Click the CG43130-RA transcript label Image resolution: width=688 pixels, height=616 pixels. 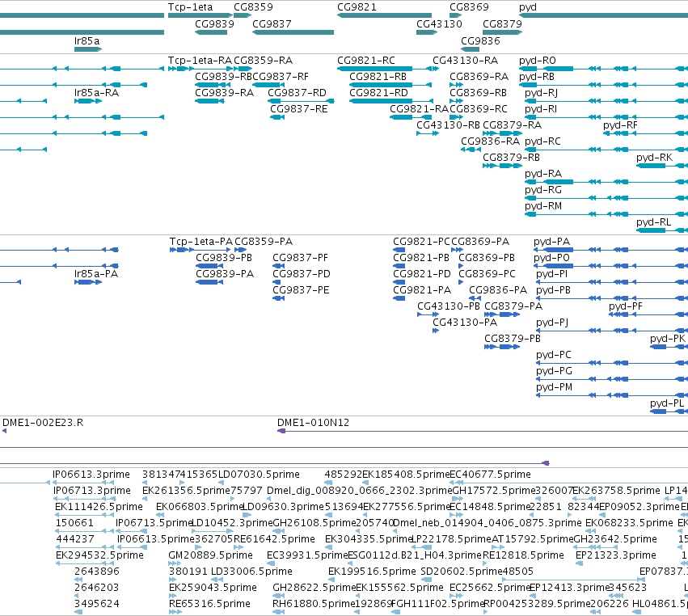(x=465, y=60)
